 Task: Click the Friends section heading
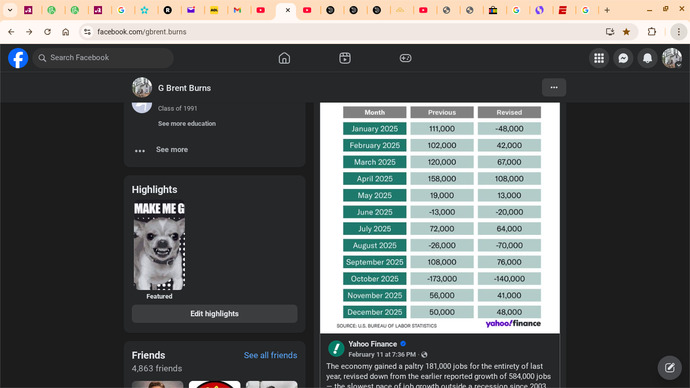tap(148, 355)
